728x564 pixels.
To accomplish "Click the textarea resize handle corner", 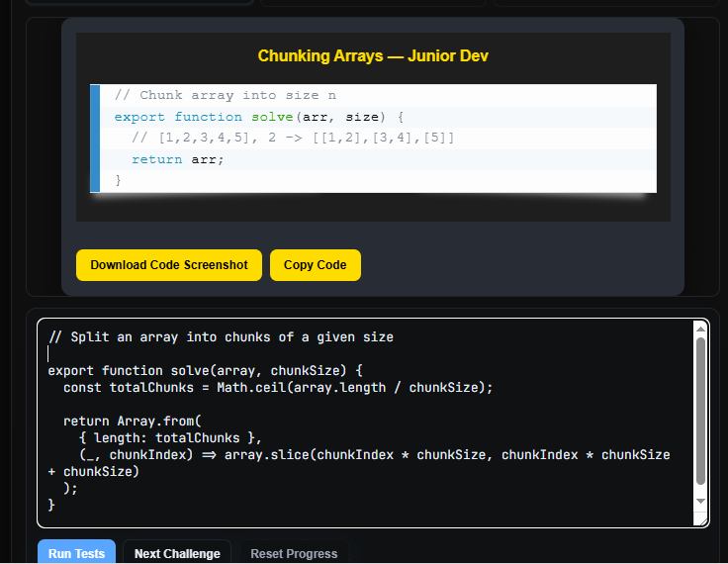I will 704,521.
